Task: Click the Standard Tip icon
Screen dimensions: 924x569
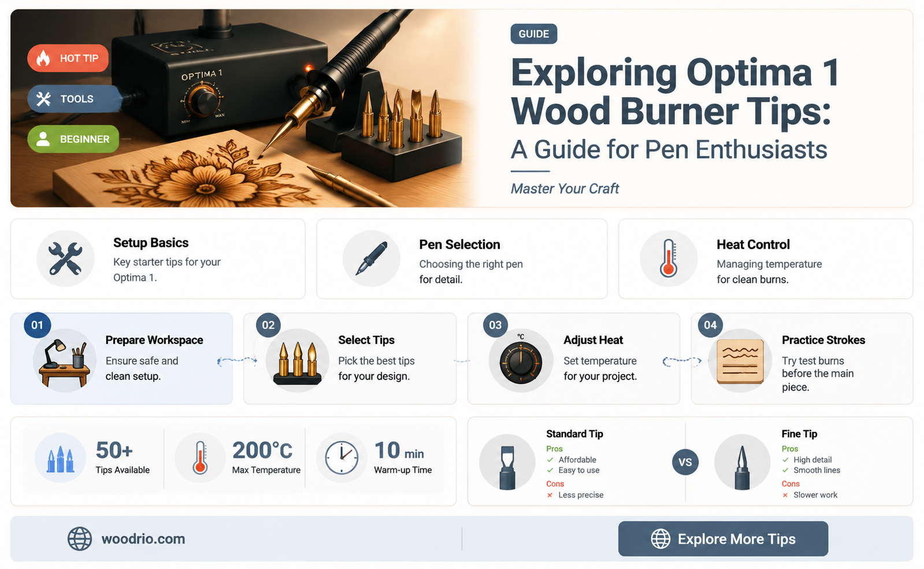Action: click(507, 463)
